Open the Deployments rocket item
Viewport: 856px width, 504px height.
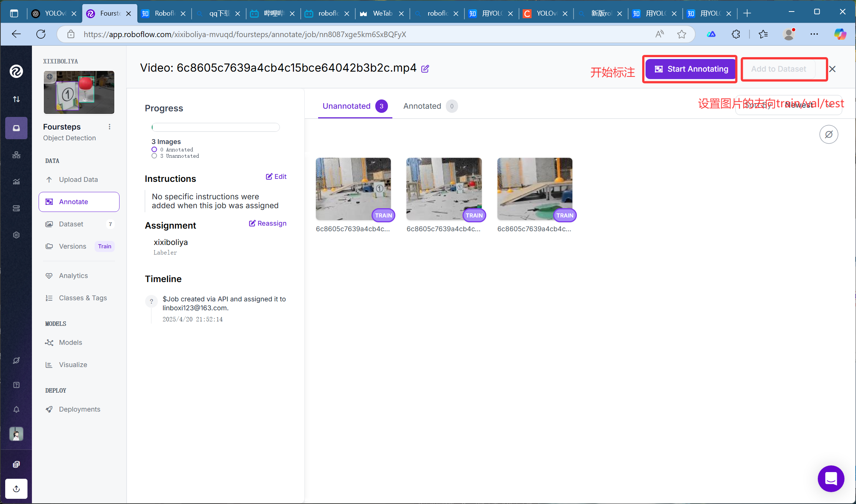click(79, 409)
